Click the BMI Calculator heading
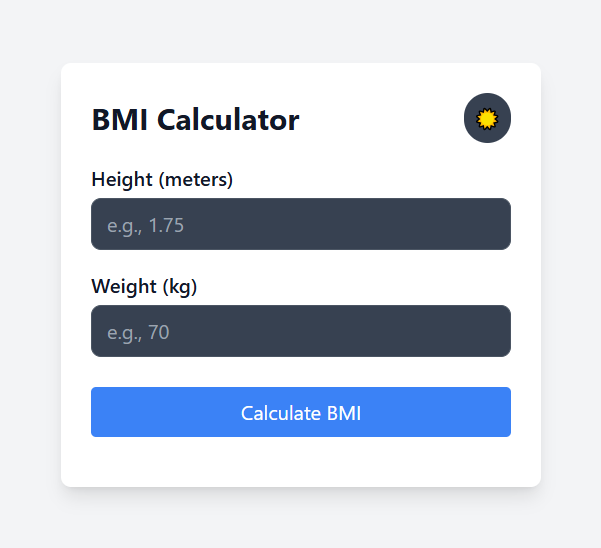The width and height of the screenshot is (601, 548). pos(195,120)
